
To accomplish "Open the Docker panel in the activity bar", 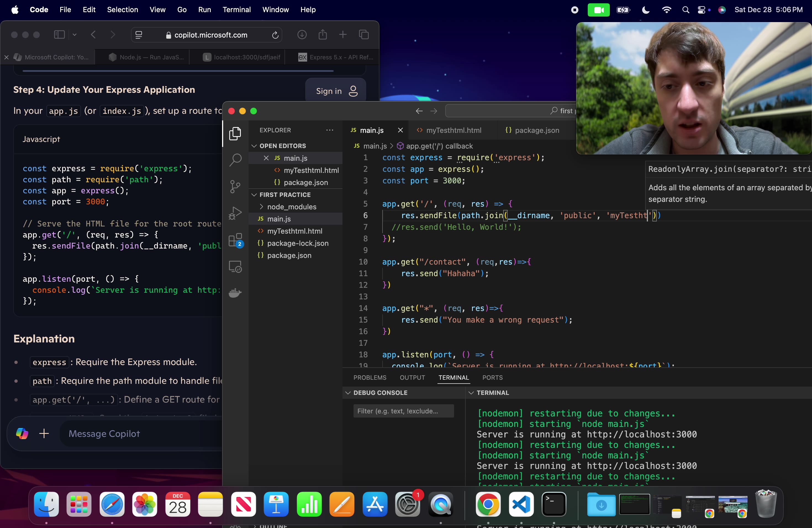I will tap(235, 293).
